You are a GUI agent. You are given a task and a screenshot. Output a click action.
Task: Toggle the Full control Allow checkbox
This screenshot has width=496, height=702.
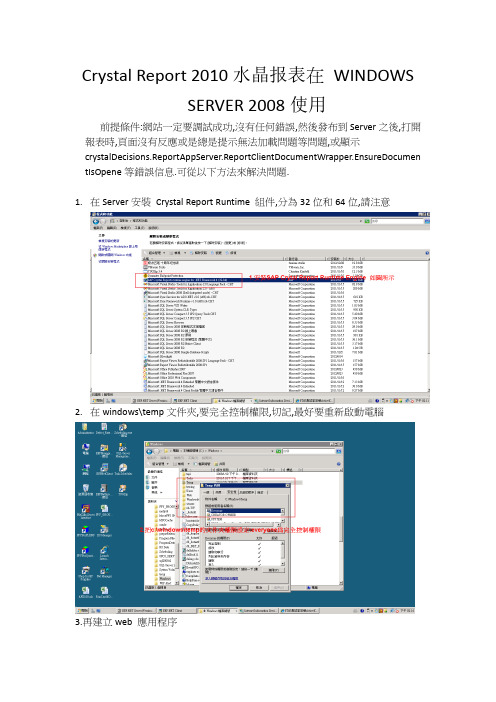(x=260, y=544)
